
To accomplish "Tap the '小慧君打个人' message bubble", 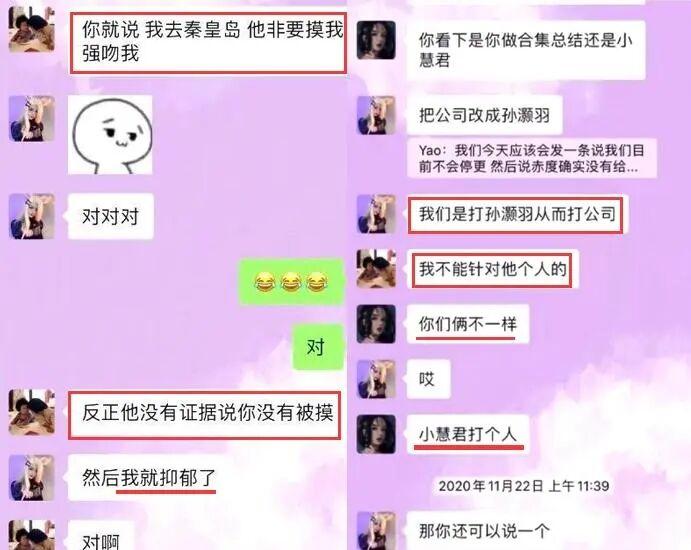I will pyautogui.click(x=467, y=435).
